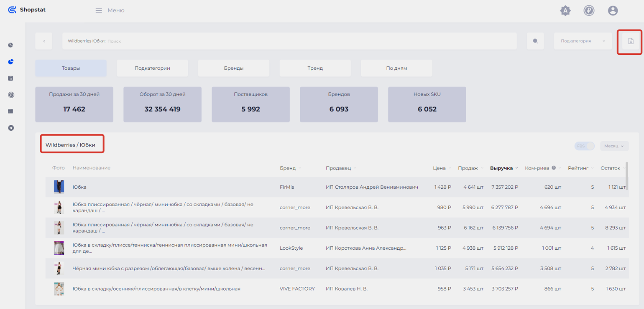644x309 pixels.
Task: Click the VIVE FACTORY brand name
Action: (x=297, y=289)
